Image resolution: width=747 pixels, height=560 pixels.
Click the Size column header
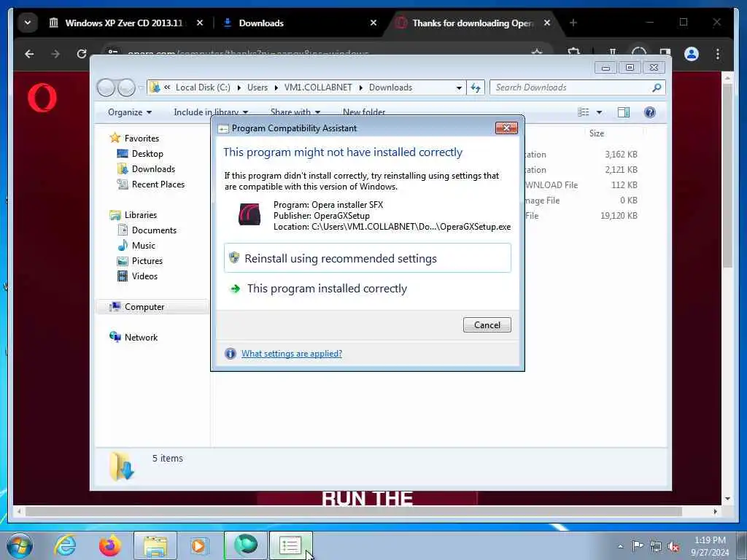(597, 133)
